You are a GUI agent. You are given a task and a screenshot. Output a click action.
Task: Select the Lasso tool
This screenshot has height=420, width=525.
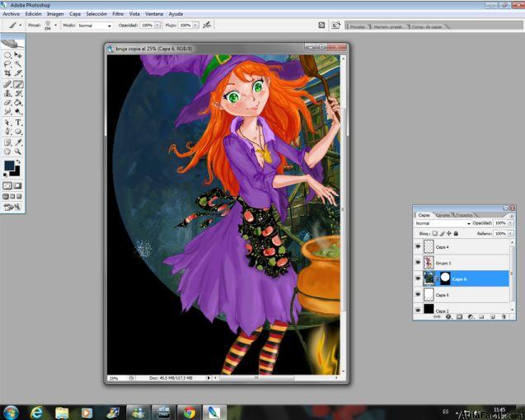click(x=7, y=64)
